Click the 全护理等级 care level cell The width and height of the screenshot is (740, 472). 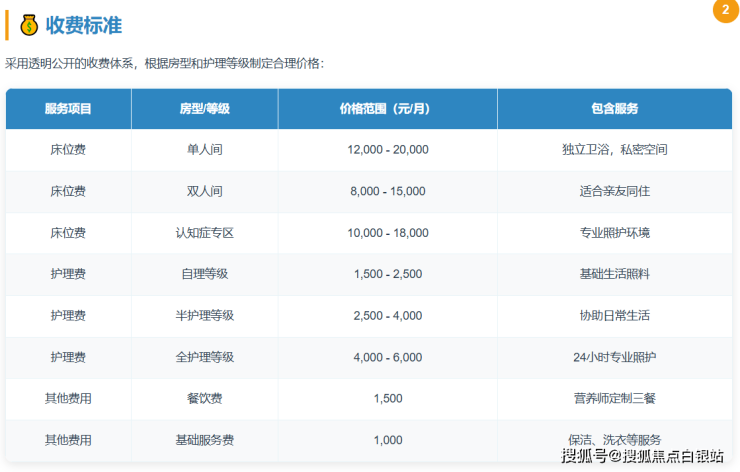(x=204, y=357)
